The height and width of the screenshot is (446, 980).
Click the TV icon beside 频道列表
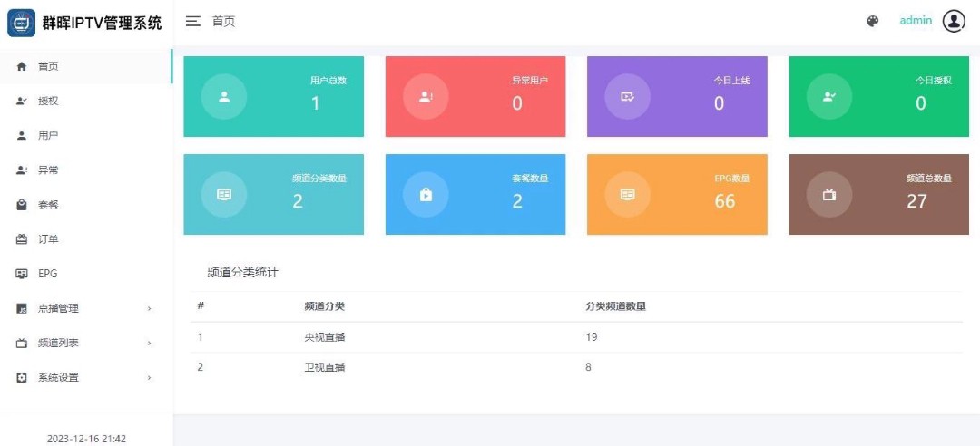pos(22,343)
